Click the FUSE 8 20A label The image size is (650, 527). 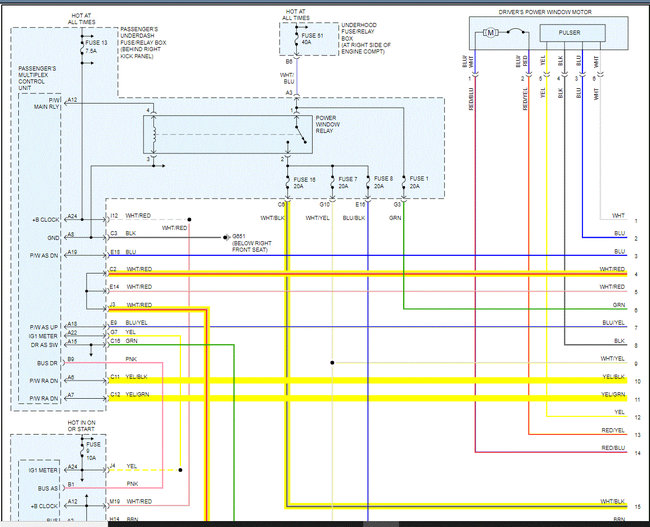point(383,182)
